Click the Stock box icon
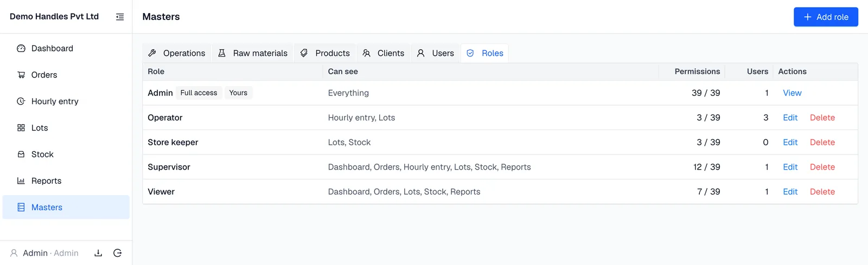This screenshot has width=868, height=265. click(x=21, y=154)
